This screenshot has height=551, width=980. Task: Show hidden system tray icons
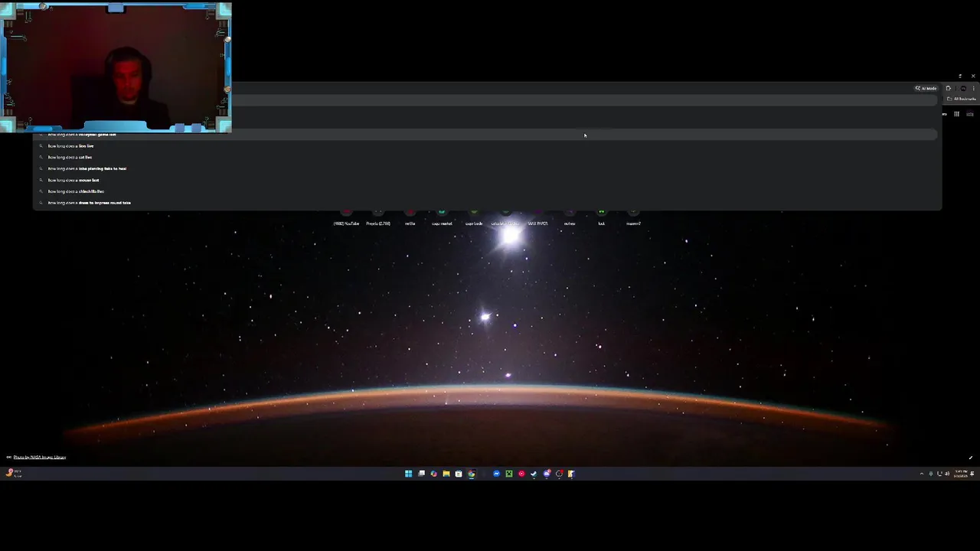[x=922, y=474]
